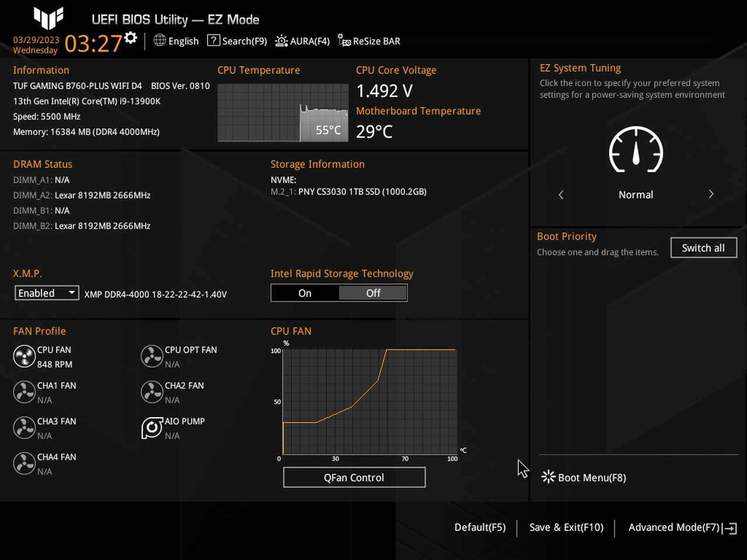This screenshot has width=747, height=560.
Task: Click the 03:27 clock display
Action: [93, 43]
